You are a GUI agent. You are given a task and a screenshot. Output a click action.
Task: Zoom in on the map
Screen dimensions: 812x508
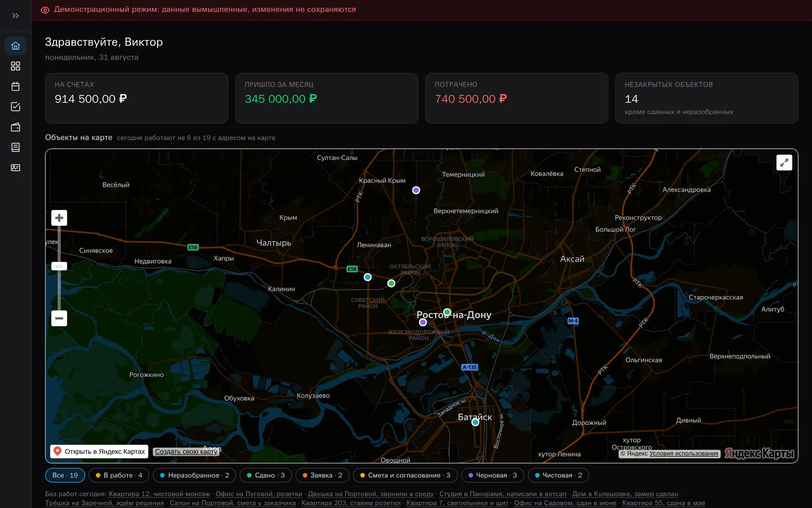coord(59,218)
